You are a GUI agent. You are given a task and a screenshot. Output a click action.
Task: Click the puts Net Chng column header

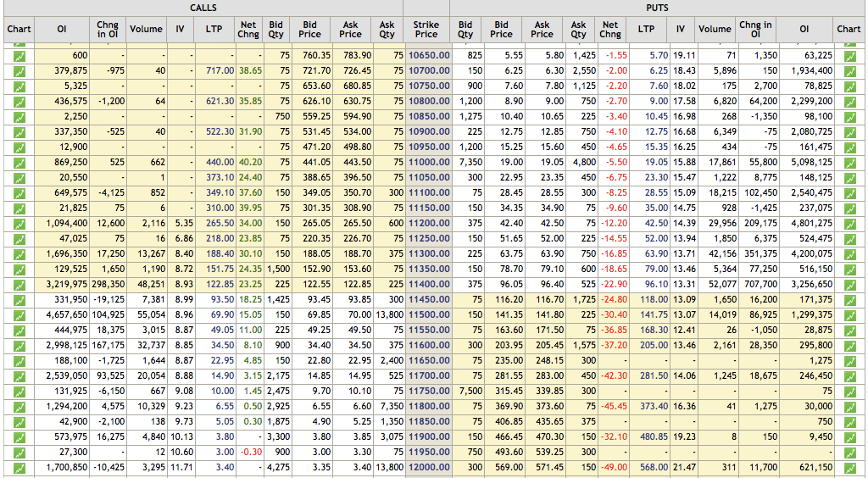tap(610, 30)
